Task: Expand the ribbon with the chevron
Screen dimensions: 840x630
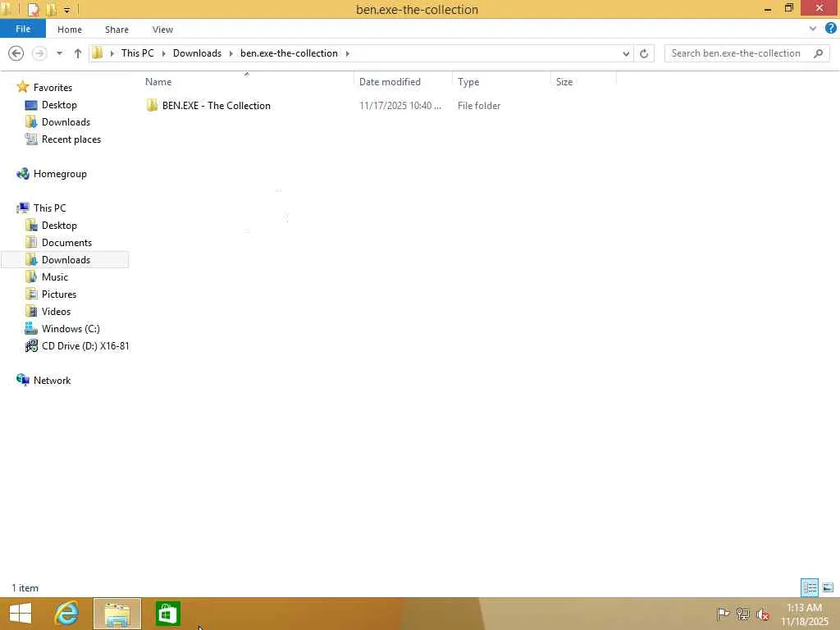Action: [x=813, y=29]
